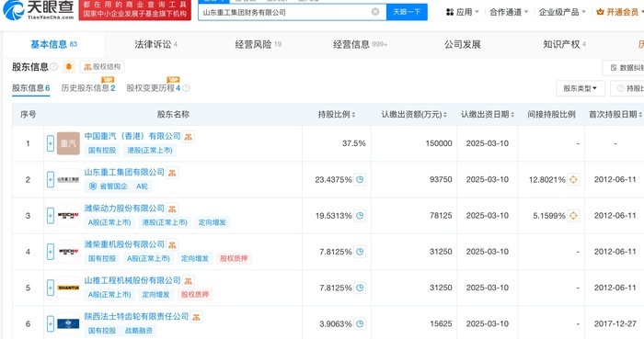Click the 港股(正常上市) tag under 中国重汽
Screen dimensions: 644x339
click(x=149, y=151)
